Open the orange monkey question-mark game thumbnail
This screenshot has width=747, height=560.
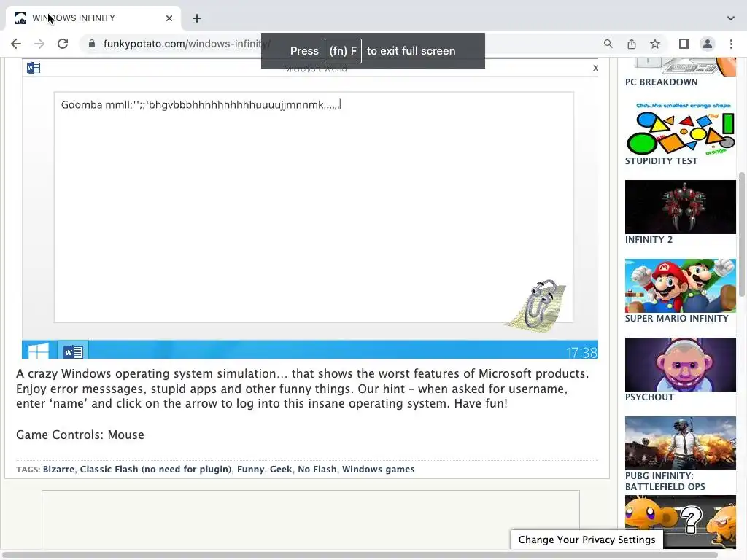point(681,521)
